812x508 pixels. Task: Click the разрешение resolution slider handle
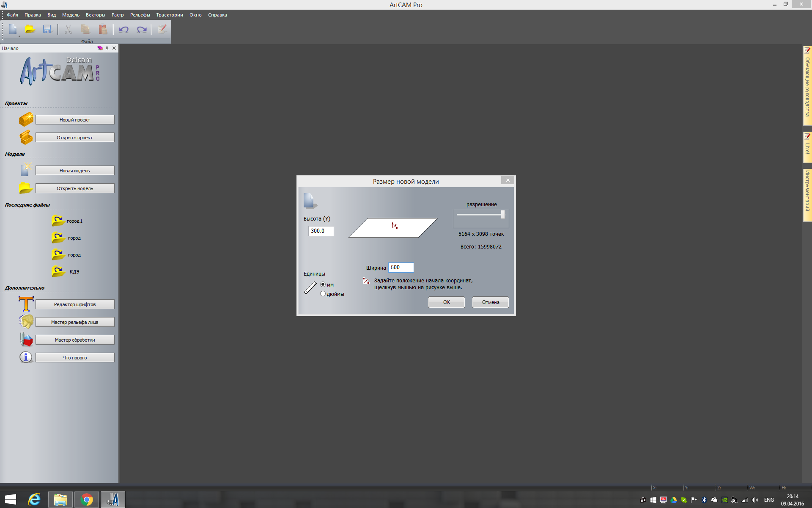pyautogui.click(x=502, y=215)
